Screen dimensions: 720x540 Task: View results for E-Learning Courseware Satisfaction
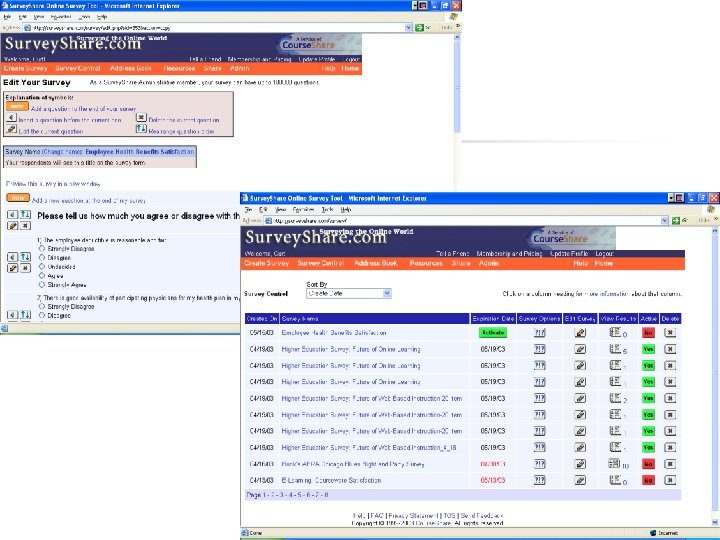tap(615, 480)
